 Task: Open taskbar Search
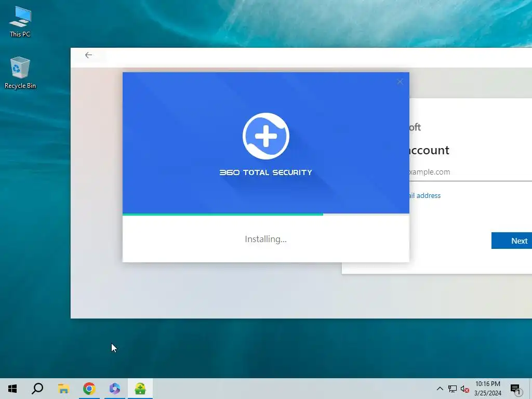(x=37, y=389)
